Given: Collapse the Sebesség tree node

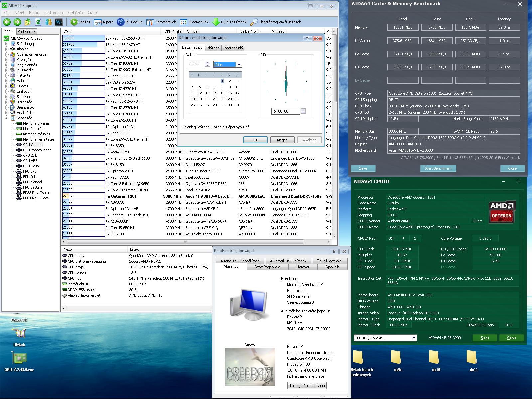Looking at the screenshot, I should coord(6,118).
